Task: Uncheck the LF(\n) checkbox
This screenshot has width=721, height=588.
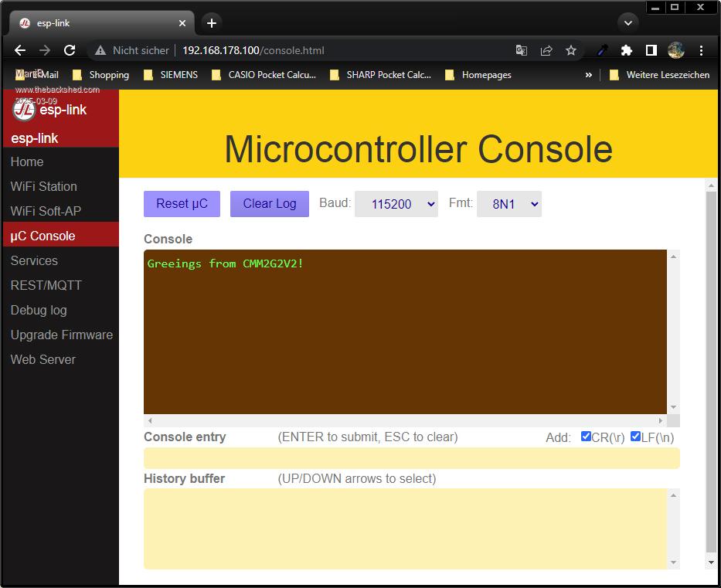Action: point(635,437)
